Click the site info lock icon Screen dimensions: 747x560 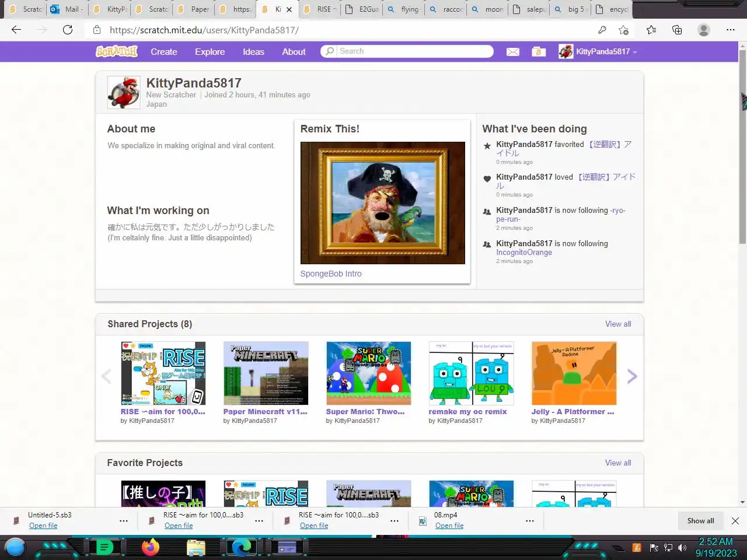click(97, 30)
